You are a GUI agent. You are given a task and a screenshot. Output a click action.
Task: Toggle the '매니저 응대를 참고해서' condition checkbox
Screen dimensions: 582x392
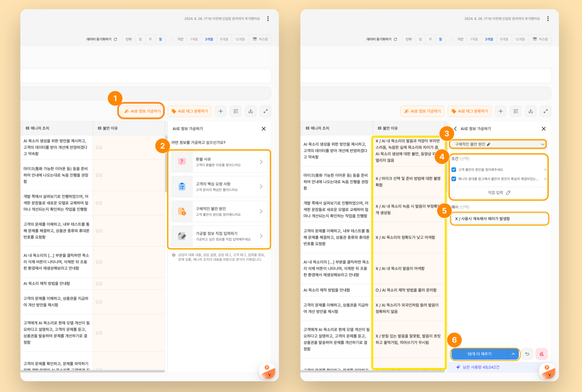(454, 179)
